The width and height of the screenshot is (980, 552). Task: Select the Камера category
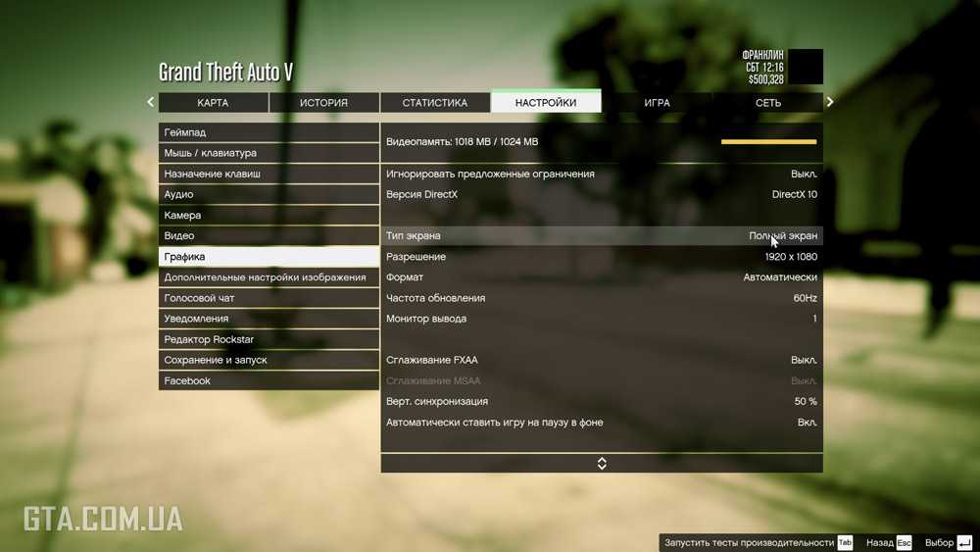[269, 215]
